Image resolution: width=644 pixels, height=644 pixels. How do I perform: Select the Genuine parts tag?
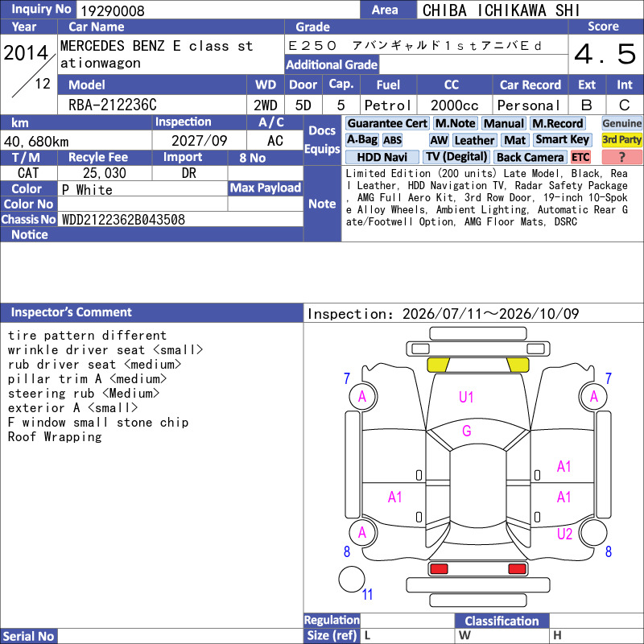pyautogui.click(x=621, y=123)
